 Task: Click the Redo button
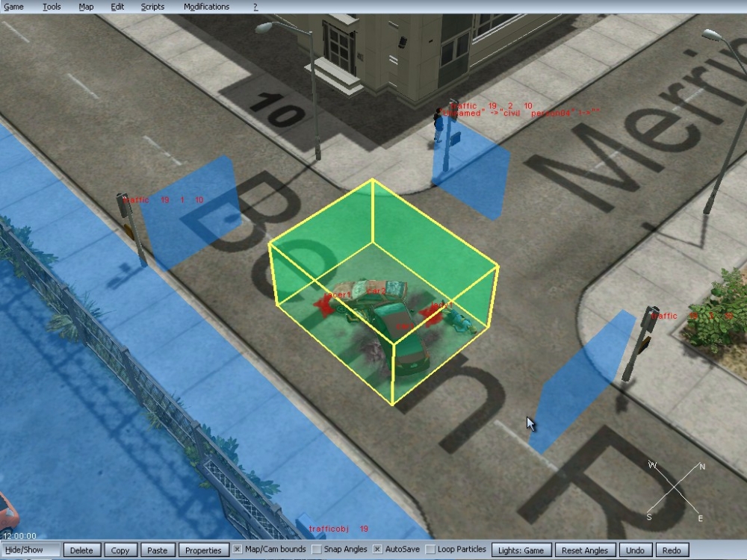coord(672,550)
